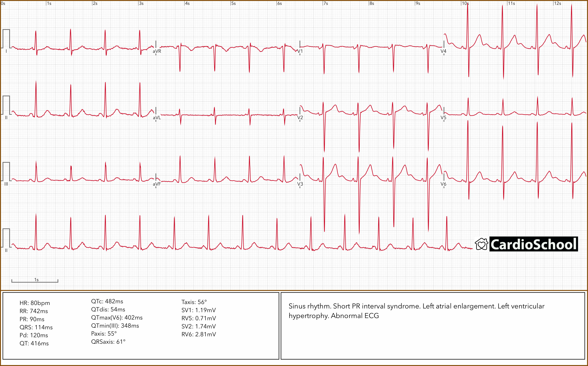Select the 'HR: 80bpm' measurement

coord(35,303)
